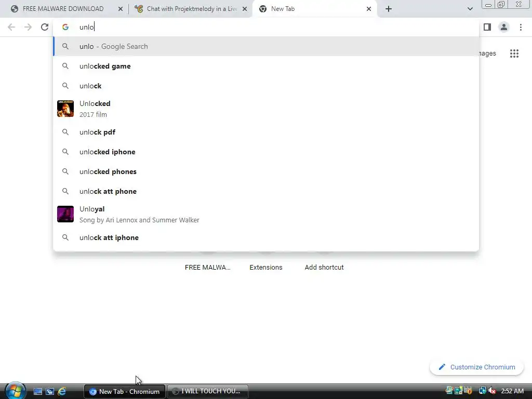Viewport: 532px width, 399px height.
Task: Open the FREE MALWA... shortcut
Action: 208,268
